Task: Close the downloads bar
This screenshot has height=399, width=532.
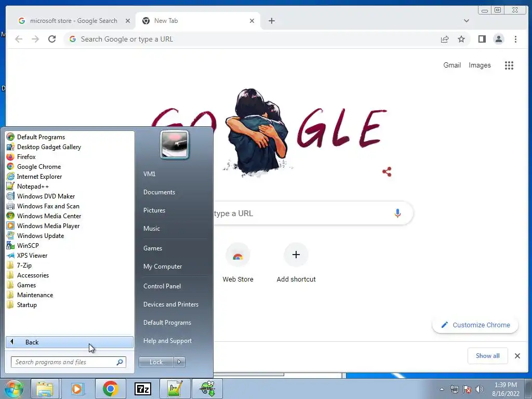Action: point(517,355)
